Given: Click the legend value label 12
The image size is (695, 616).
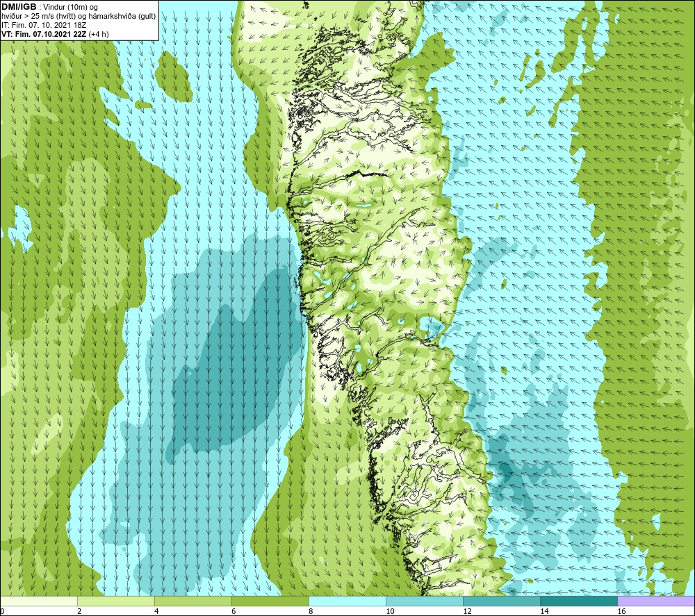Looking at the screenshot, I should pyautogui.click(x=467, y=612).
